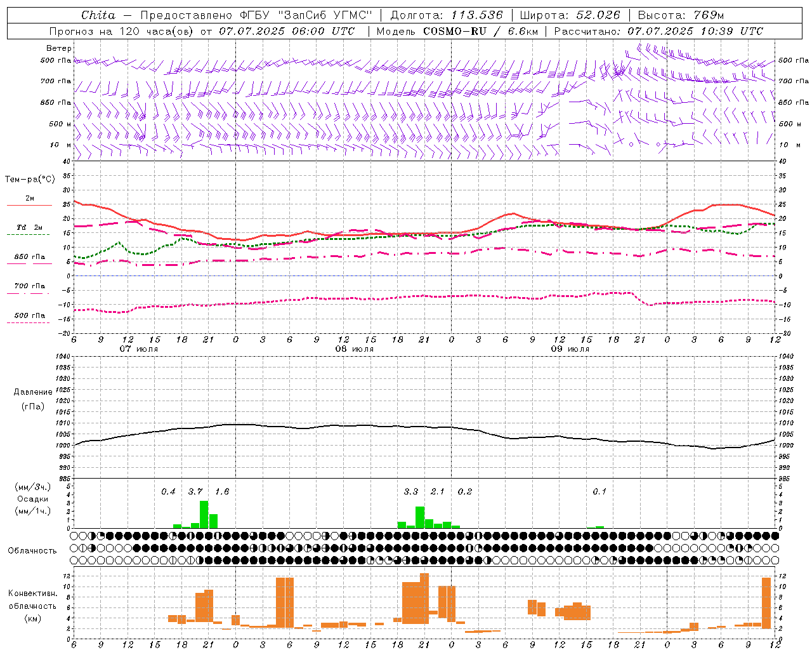The height and width of the screenshot is (650, 812).
Task: Click the "Конвективн." convective cloud label
Action: pos(33,594)
